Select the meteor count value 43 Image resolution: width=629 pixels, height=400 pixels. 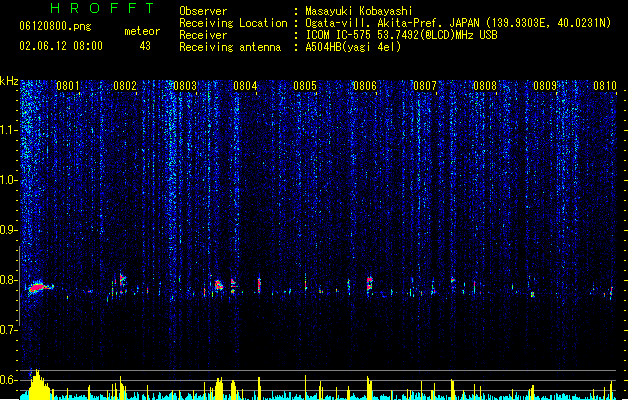pyautogui.click(x=145, y=46)
